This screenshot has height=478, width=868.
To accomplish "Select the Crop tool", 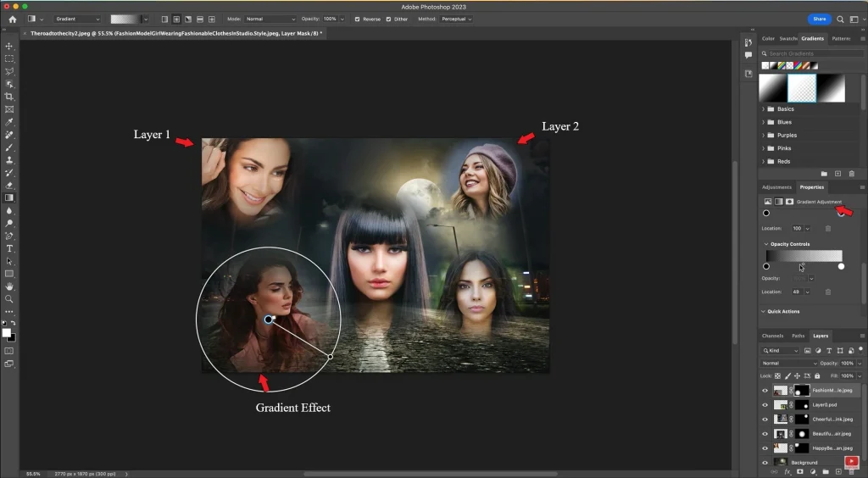I will tap(8, 97).
